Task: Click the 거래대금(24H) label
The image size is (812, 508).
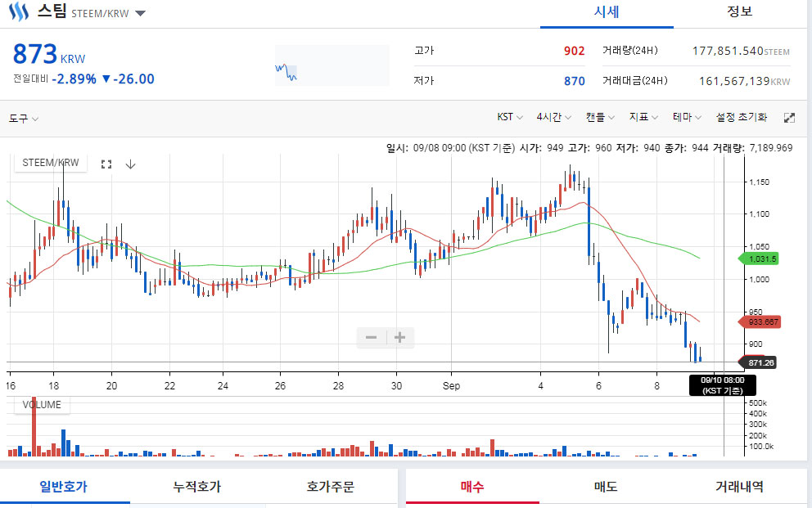Action: (x=635, y=80)
